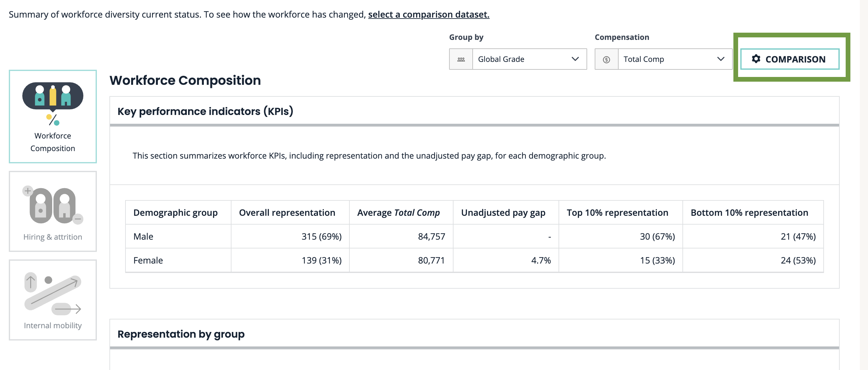Click the percent symbol under Workforce Composition graphic
868x370 pixels.
click(x=53, y=120)
